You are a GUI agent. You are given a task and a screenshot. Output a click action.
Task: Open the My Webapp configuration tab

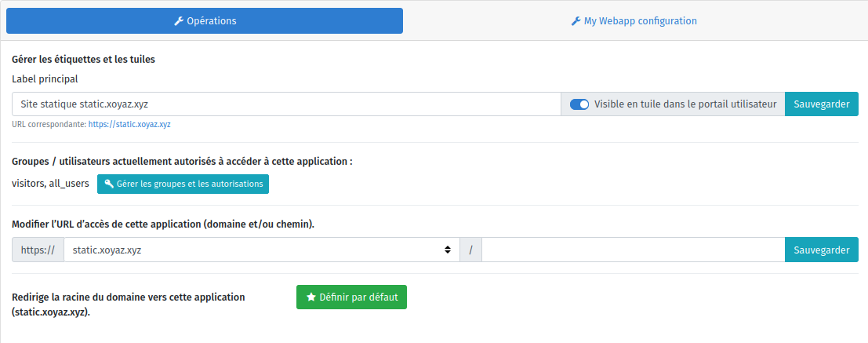pos(634,21)
